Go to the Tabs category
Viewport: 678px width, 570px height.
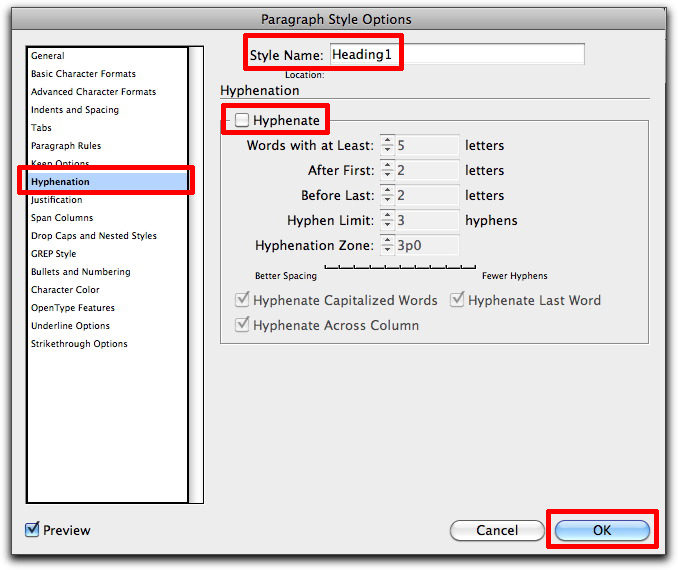click(41, 128)
